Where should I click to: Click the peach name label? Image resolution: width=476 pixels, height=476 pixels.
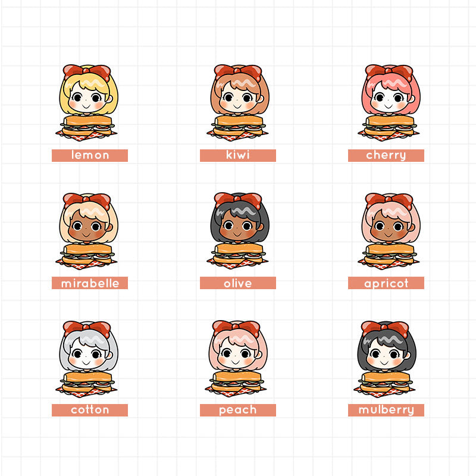click(x=237, y=410)
